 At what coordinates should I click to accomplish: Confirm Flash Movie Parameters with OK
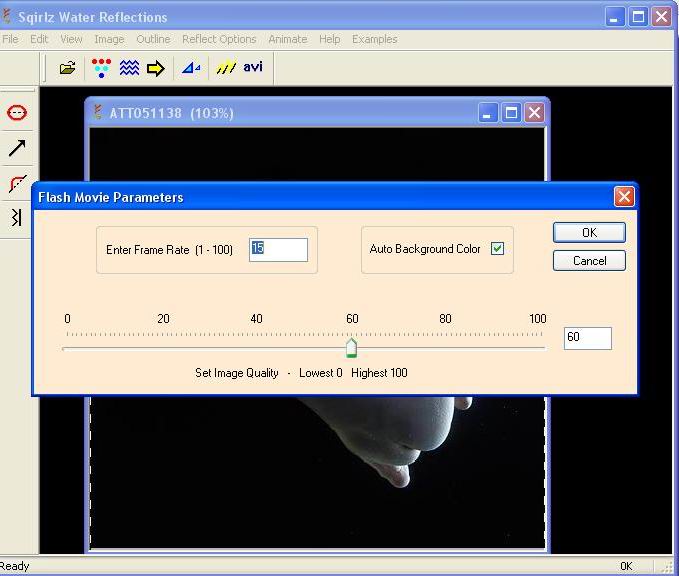pyautogui.click(x=589, y=233)
